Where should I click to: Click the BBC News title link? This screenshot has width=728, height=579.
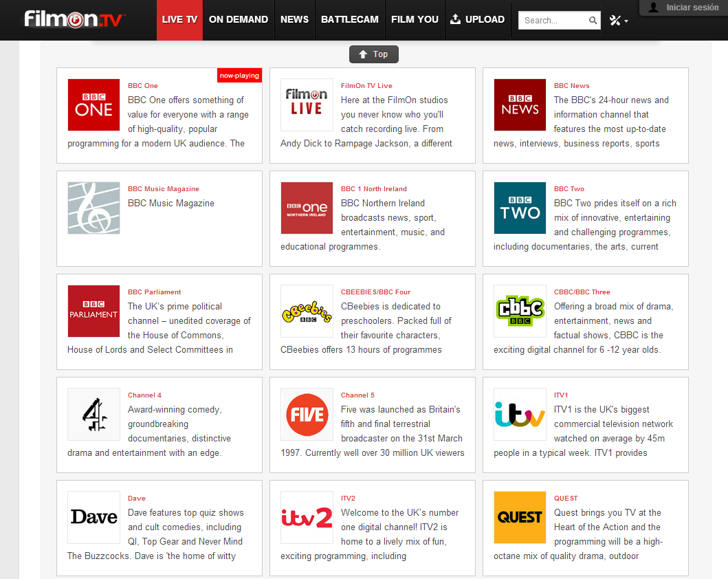pos(571,86)
